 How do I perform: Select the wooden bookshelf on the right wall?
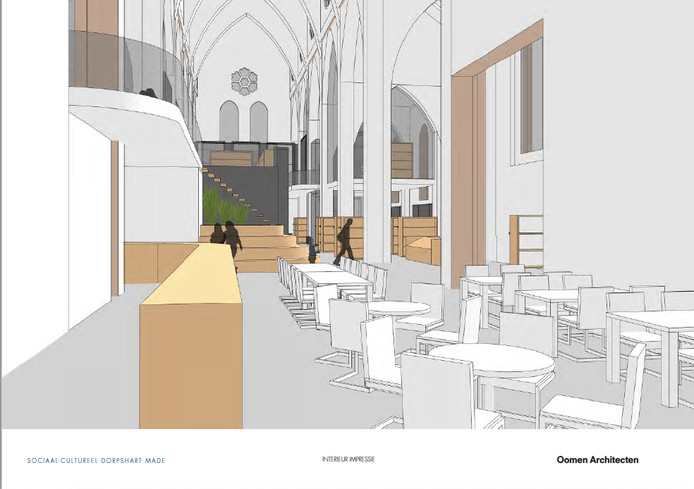(526, 240)
